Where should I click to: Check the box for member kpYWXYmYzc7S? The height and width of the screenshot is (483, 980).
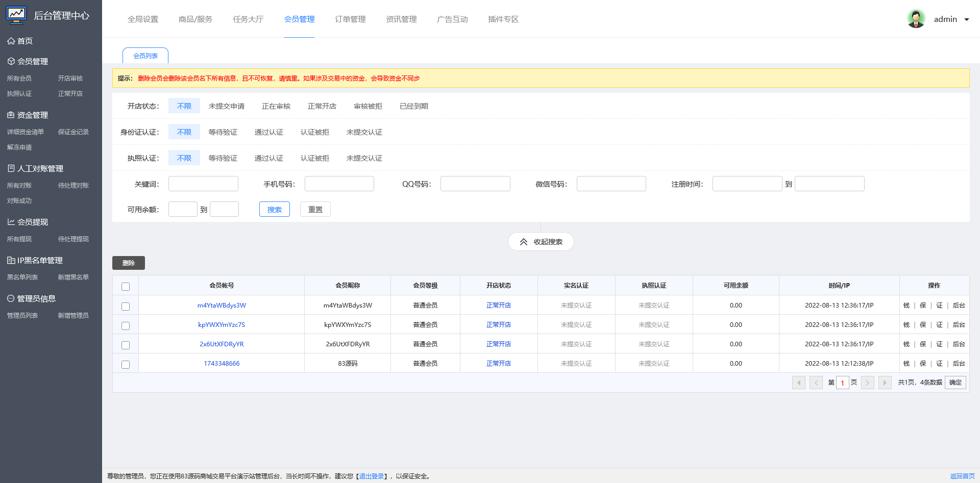[x=126, y=326]
